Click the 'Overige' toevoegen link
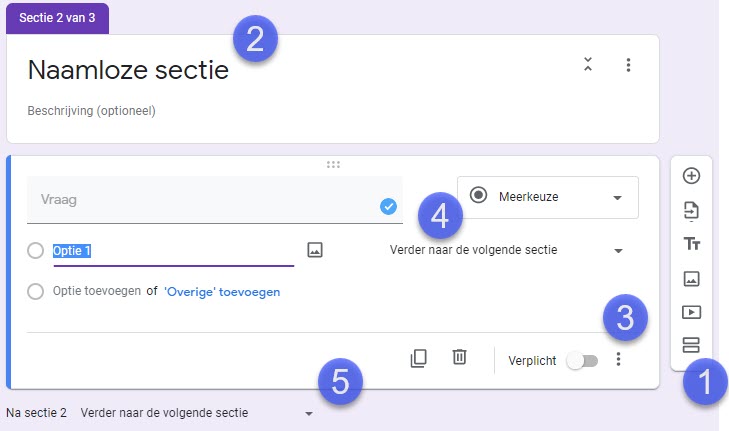The width and height of the screenshot is (729, 431). [x=222, y=292]
